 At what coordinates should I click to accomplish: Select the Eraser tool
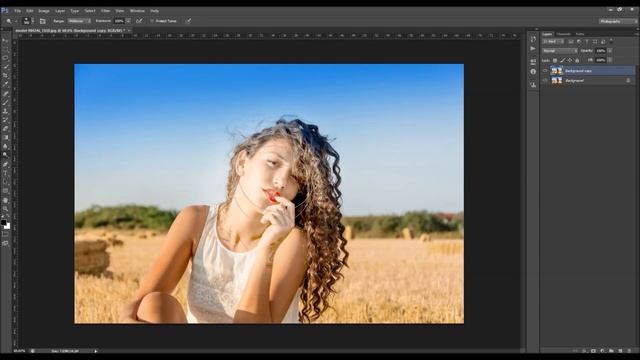(x=5, y=129)
